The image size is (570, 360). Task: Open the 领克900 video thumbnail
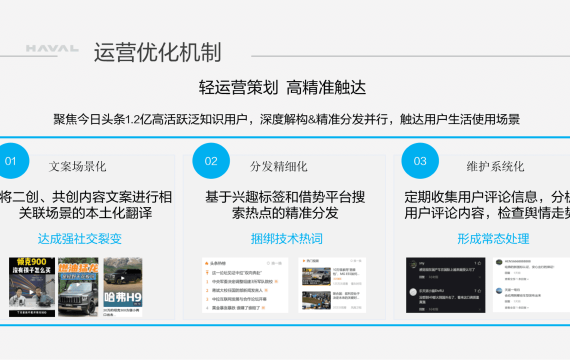tap(32, 287)
